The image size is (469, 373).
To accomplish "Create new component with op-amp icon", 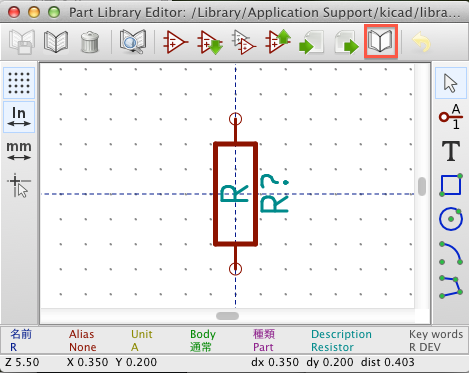I will (175, 42).
